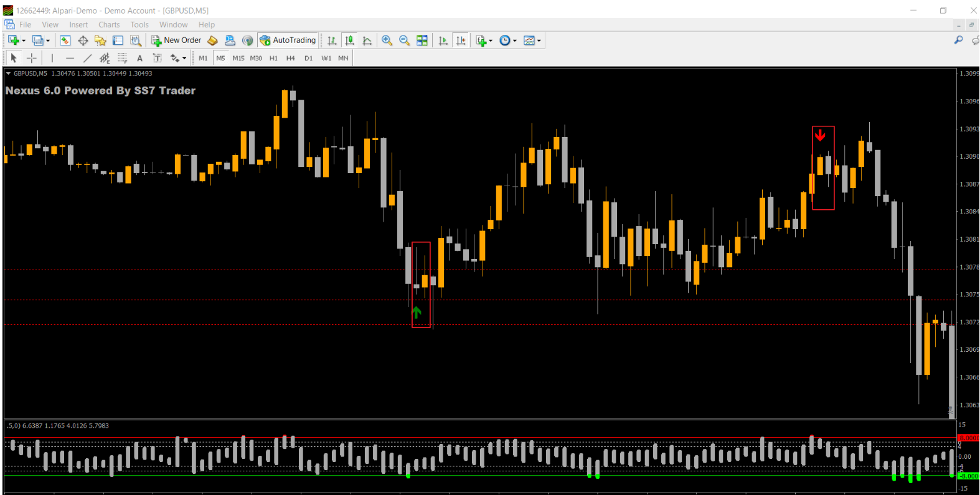Zoom out of the chart

(x=404, y=40)
